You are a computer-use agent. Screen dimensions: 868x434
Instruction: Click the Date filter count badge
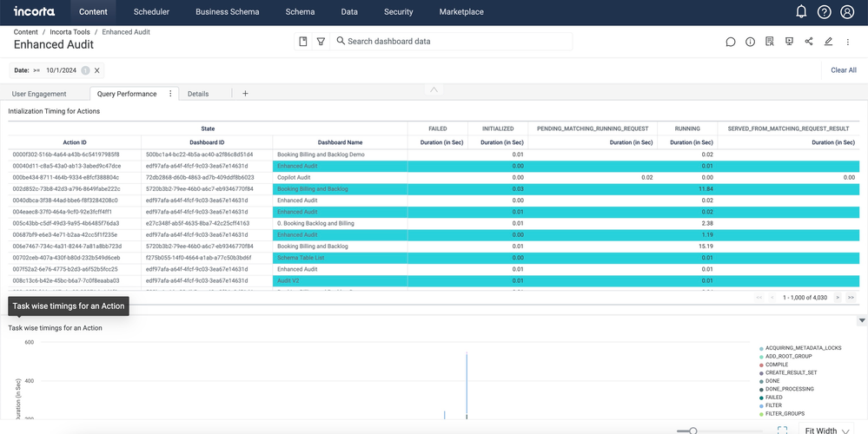tap(85, 70)
